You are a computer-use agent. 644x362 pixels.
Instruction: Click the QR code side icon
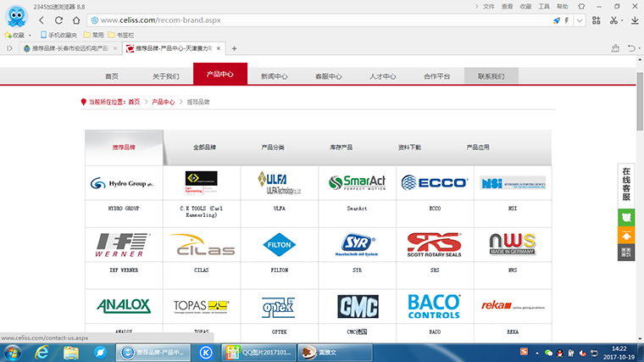[626, 253]
